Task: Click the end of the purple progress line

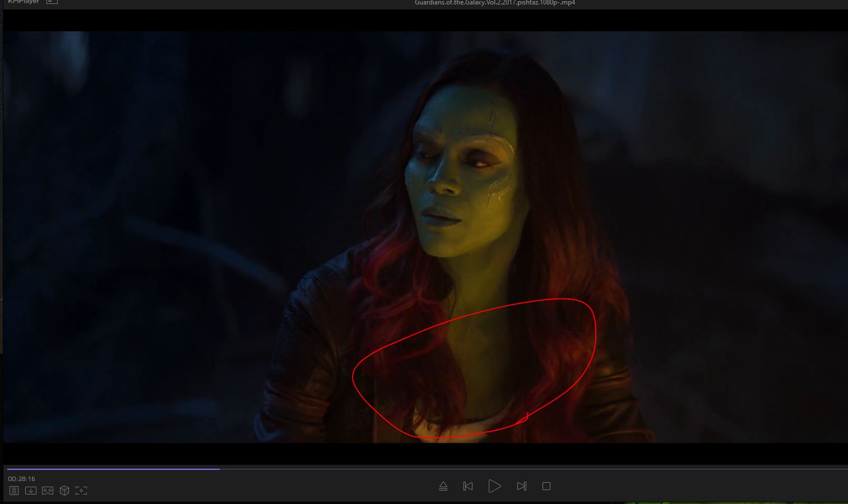Action: coord(219,469)
